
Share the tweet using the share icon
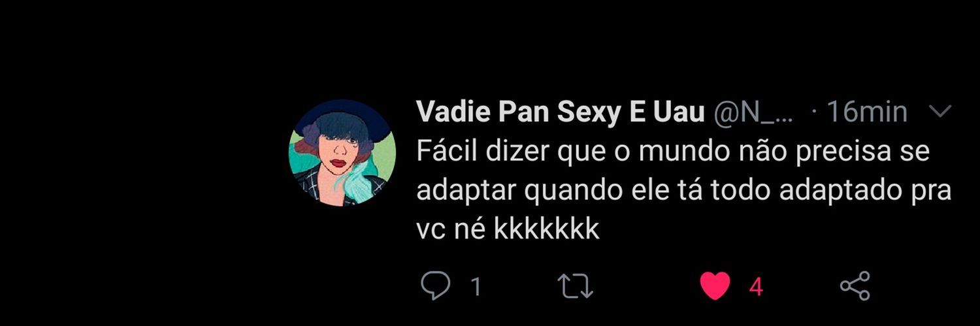click(855, 285)
